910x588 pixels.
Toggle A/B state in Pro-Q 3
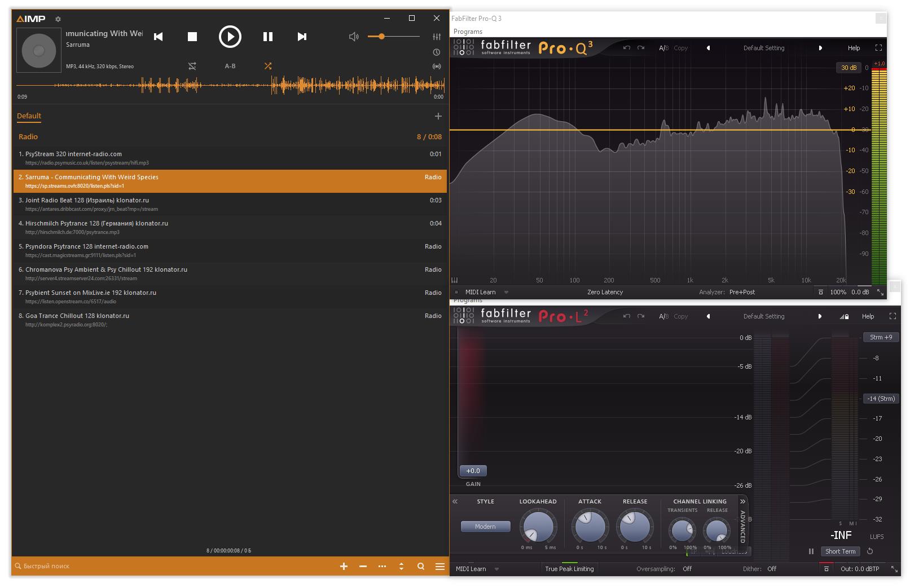click(663, 48)
